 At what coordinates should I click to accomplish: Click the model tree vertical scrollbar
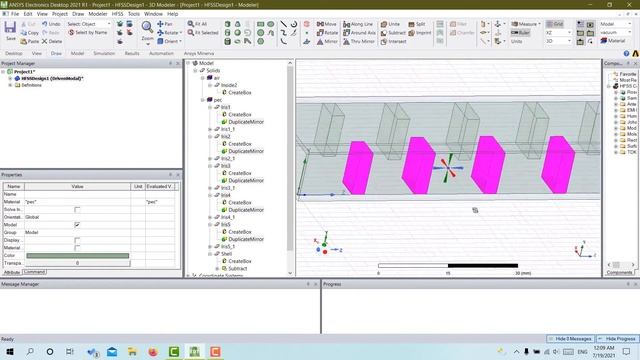point(290,168)
